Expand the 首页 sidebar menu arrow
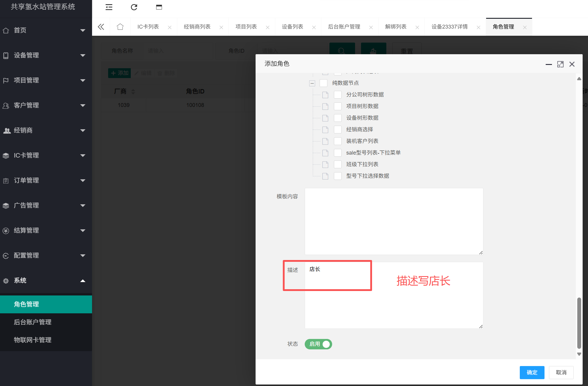The image size is (588, 386). point(83,30)
